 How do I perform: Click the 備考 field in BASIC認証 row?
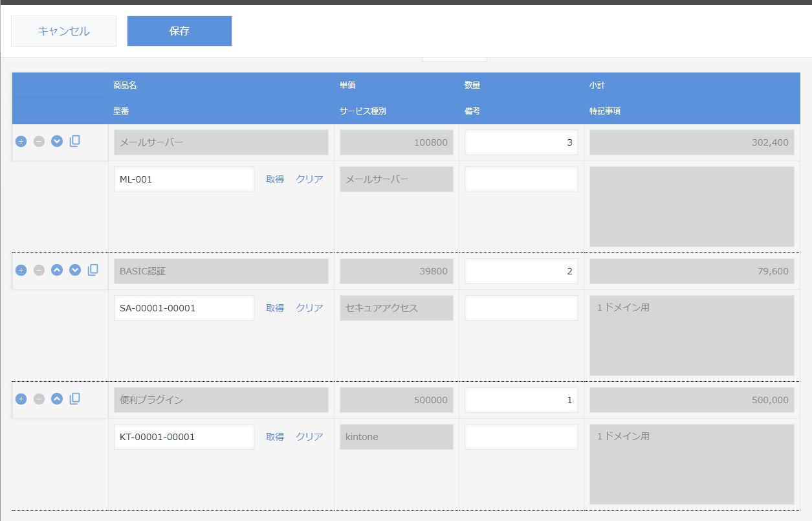click(521, 308)
